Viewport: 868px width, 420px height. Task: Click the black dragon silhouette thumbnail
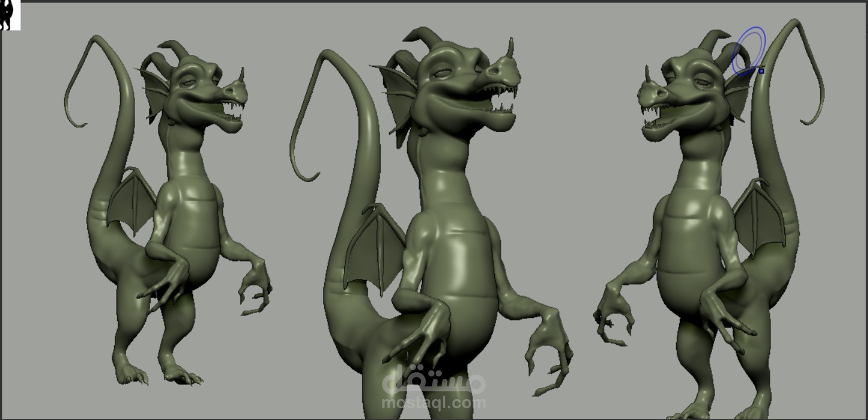(10, 15)
